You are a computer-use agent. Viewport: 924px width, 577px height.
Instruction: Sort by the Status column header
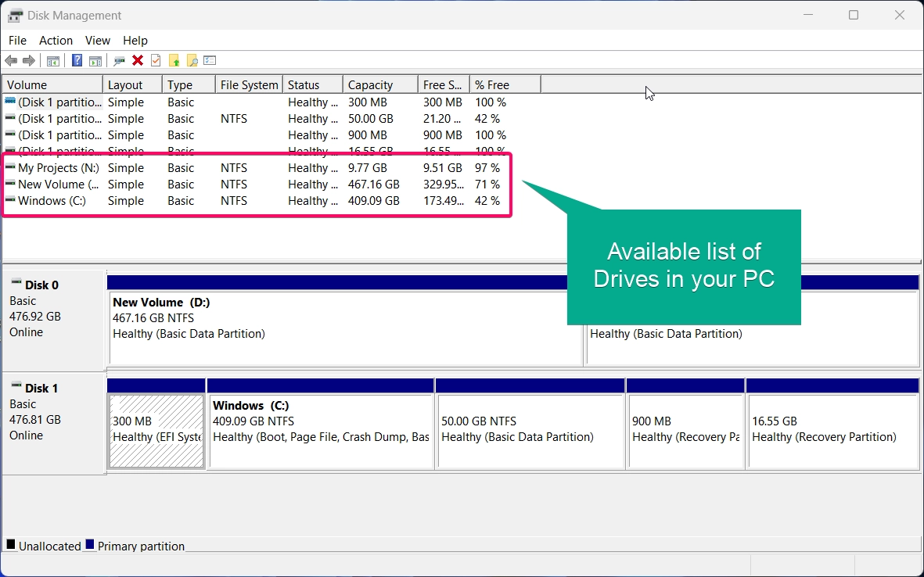(x=313, y=84)
